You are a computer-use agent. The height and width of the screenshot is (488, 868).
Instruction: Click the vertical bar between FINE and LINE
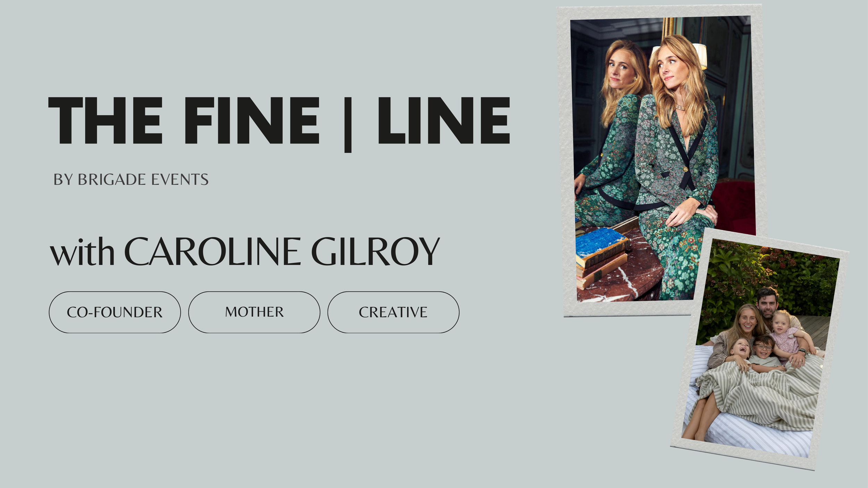tap(348, 125)
